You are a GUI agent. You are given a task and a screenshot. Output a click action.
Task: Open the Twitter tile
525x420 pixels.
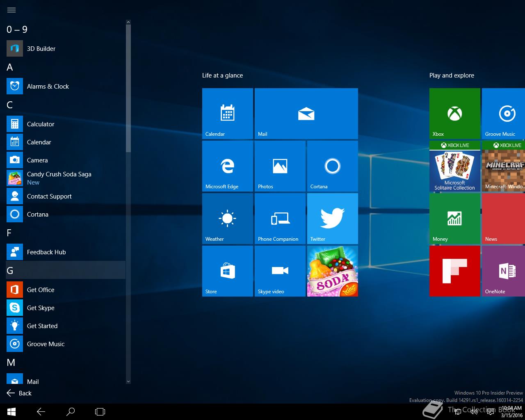click(333, 219)
